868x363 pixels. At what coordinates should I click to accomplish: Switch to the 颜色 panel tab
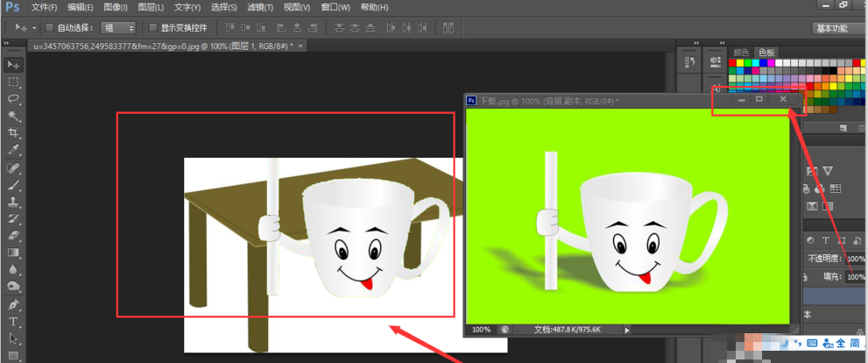click(x=741, y=53)
